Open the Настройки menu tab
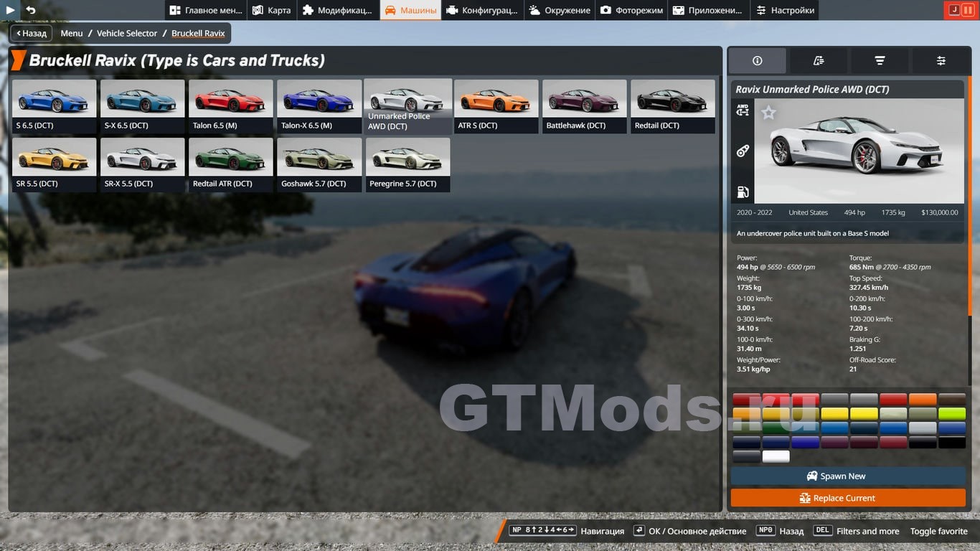 click(x=784, y=10)
